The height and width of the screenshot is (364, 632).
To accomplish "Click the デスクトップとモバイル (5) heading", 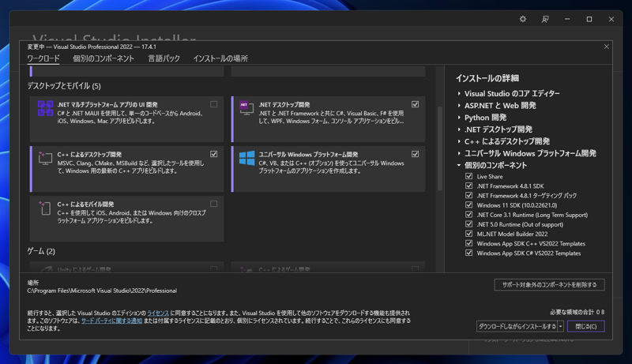I will point(64,86).
